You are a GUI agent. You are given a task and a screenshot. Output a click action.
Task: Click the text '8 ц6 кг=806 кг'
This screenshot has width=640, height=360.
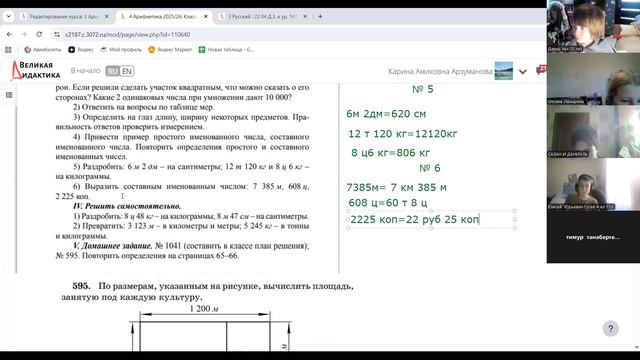click(391, 153)
